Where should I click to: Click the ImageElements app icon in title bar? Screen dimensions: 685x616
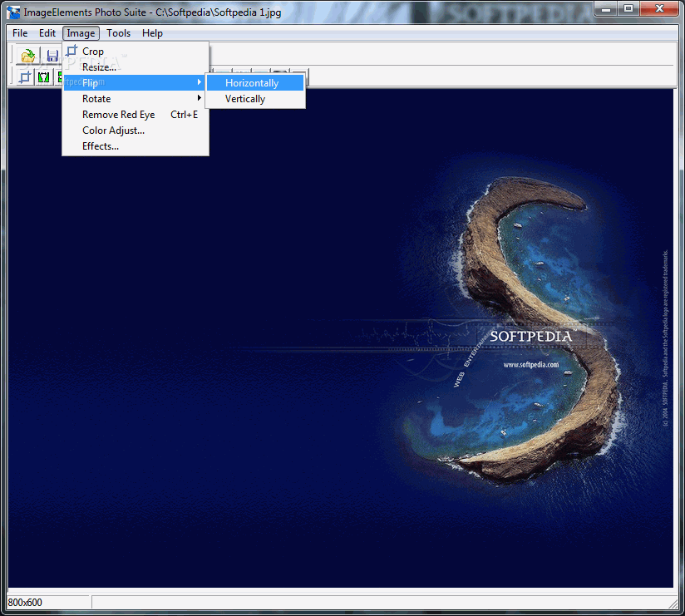[13, 12]
